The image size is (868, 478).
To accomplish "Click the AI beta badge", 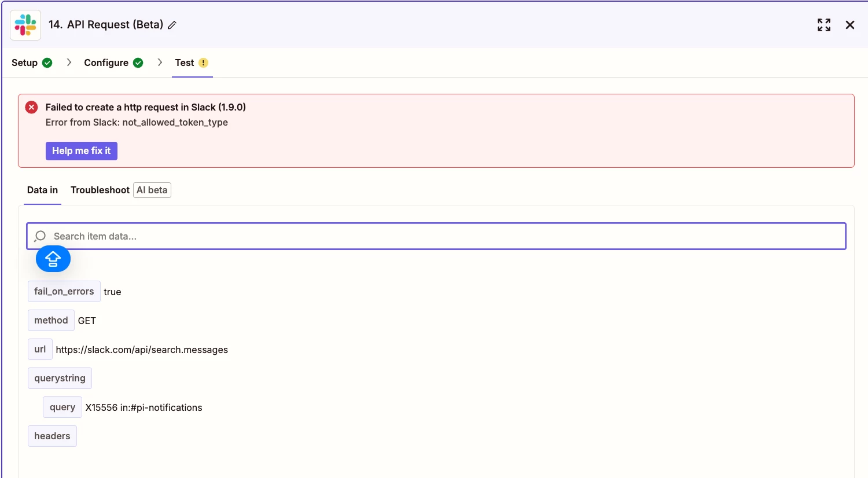I will tap(152, 190).
